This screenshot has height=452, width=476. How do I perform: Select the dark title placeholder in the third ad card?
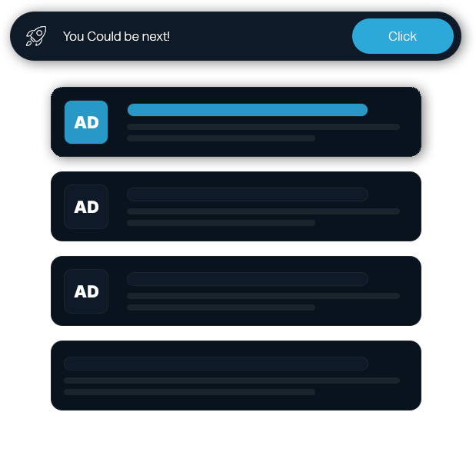(x=248, y=279)
